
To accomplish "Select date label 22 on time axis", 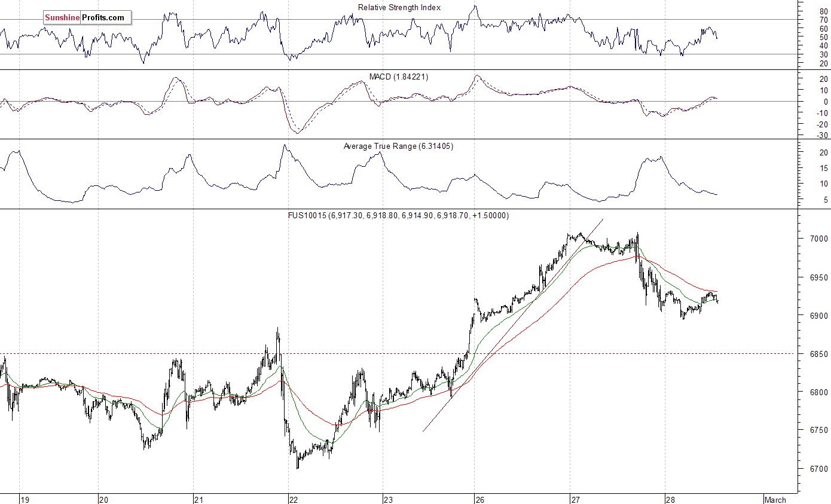I will [x=293, y=500].
